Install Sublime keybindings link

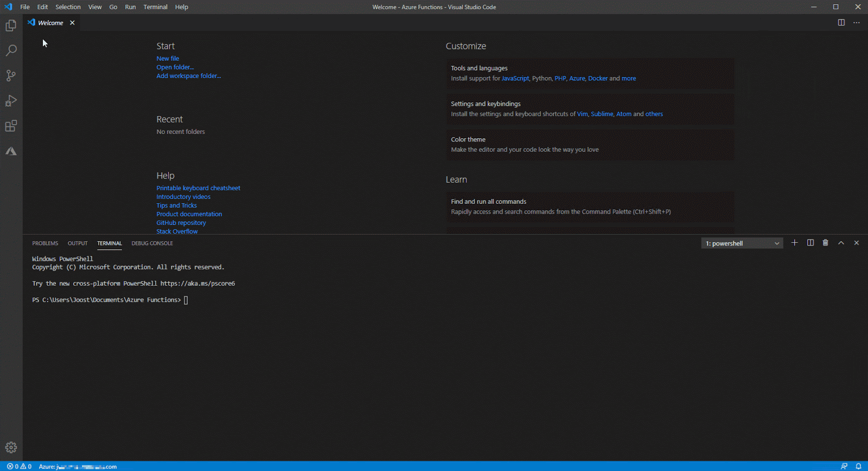pyautogui.click(x=602, y=114)
